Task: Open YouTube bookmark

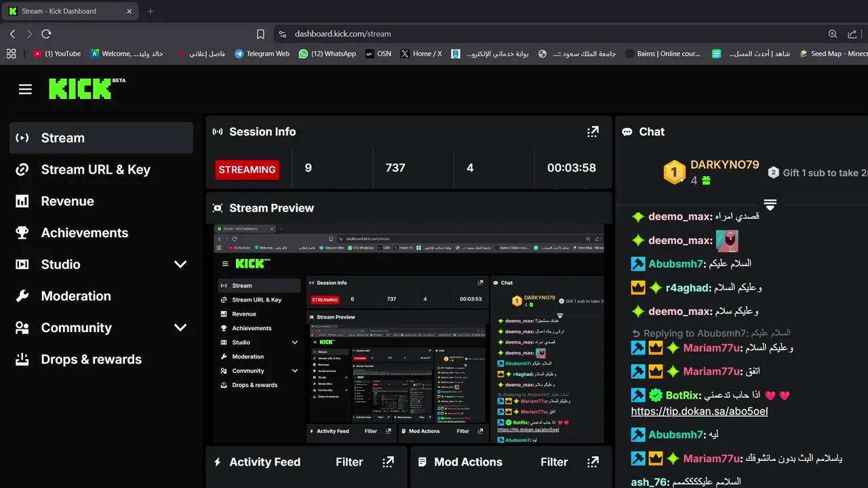Action: [57, 54]
